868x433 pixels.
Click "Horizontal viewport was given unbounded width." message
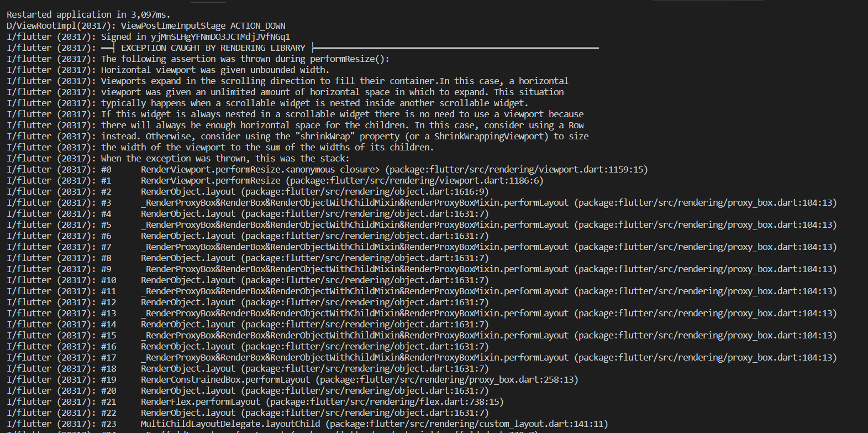pyautogui.click(x=215, y=70)
